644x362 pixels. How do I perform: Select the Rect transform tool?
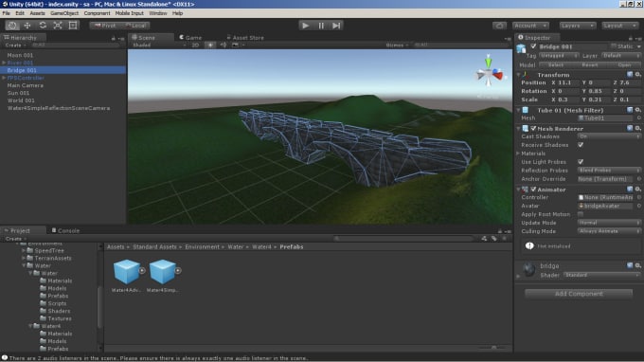[x=73, y=26]
